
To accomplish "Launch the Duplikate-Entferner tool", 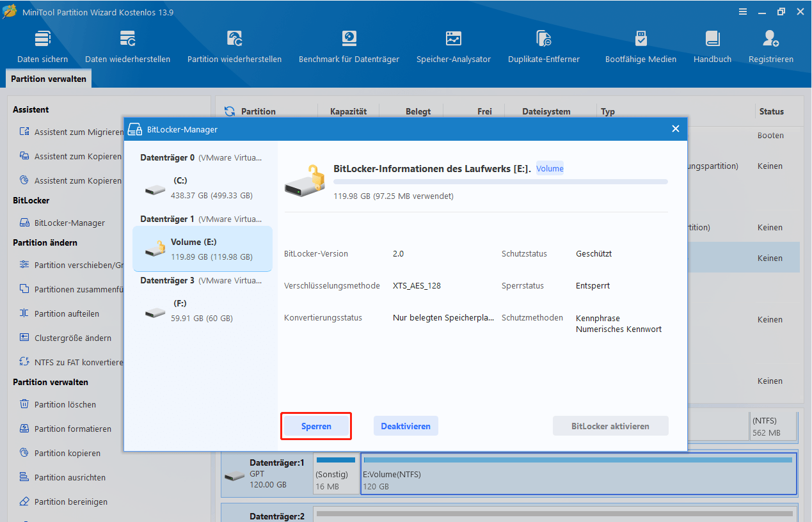I will click(544, 47).
